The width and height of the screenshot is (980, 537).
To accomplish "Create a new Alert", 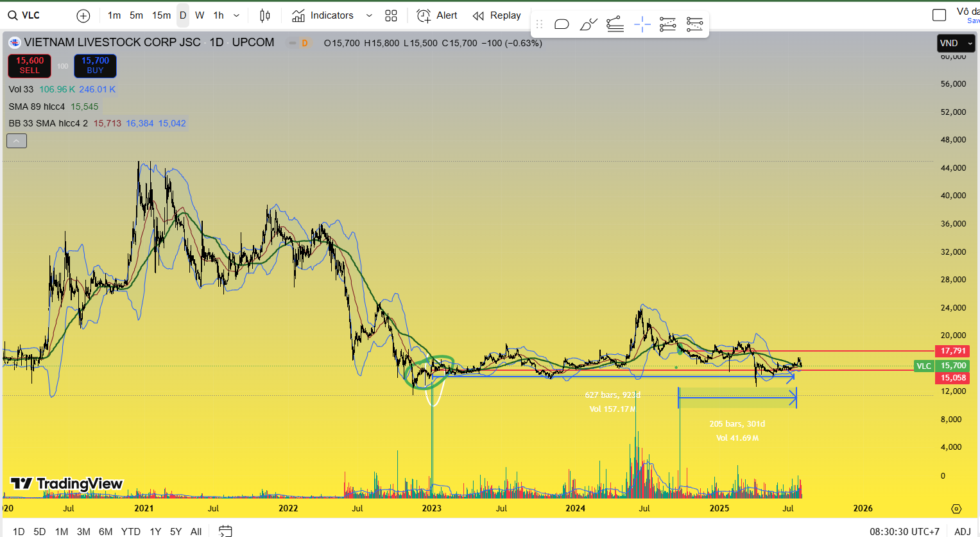I will [x=437, y=15].
